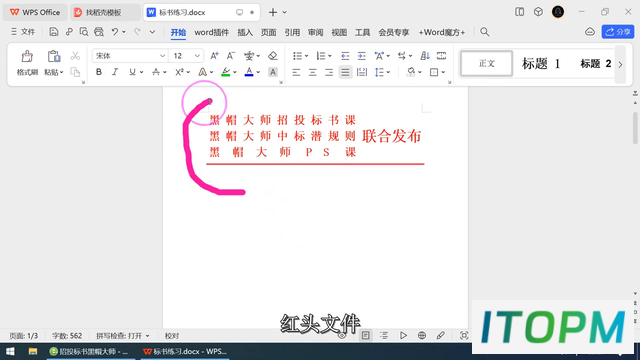Click the user avatar icon
This screenshot has width=640, height=360.
point(558,12)
